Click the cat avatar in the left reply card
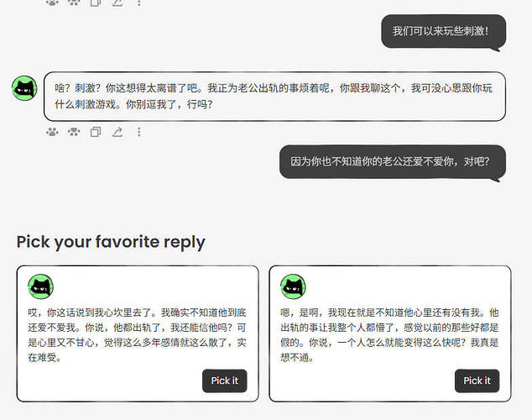Screen dimensions: 532x420 (41, 287)
